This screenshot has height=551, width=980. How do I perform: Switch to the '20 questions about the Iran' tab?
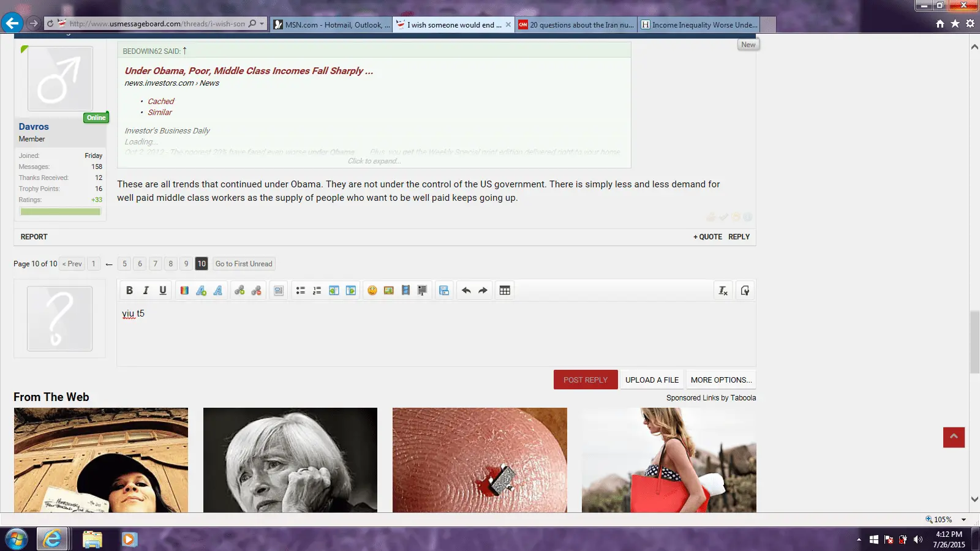(x=576, y=24)
